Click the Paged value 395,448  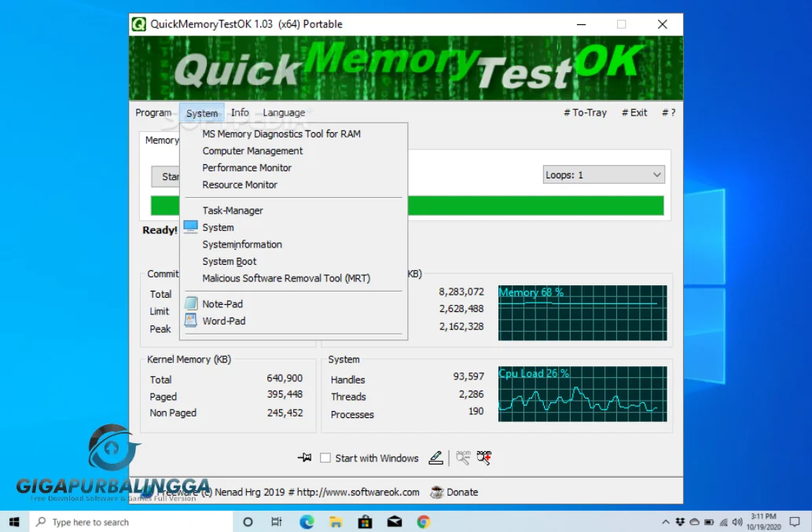[x=285, y=394]
